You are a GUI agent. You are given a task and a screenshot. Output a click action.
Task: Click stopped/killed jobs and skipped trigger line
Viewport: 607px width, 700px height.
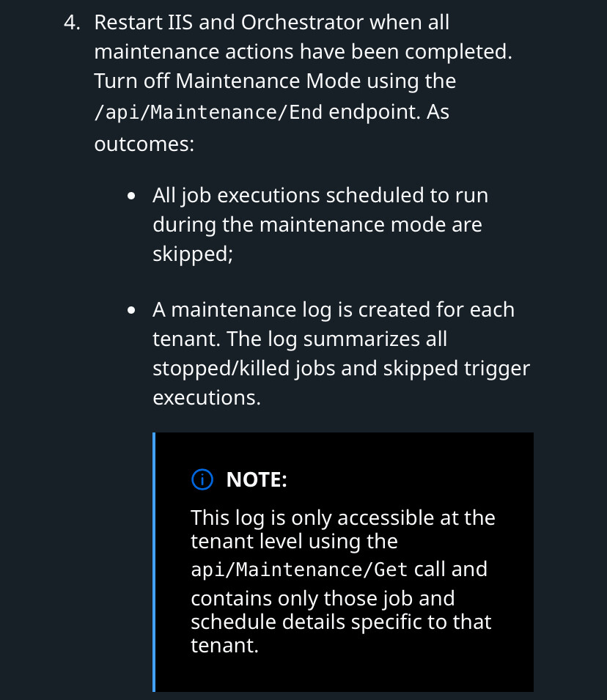(341, 368)
